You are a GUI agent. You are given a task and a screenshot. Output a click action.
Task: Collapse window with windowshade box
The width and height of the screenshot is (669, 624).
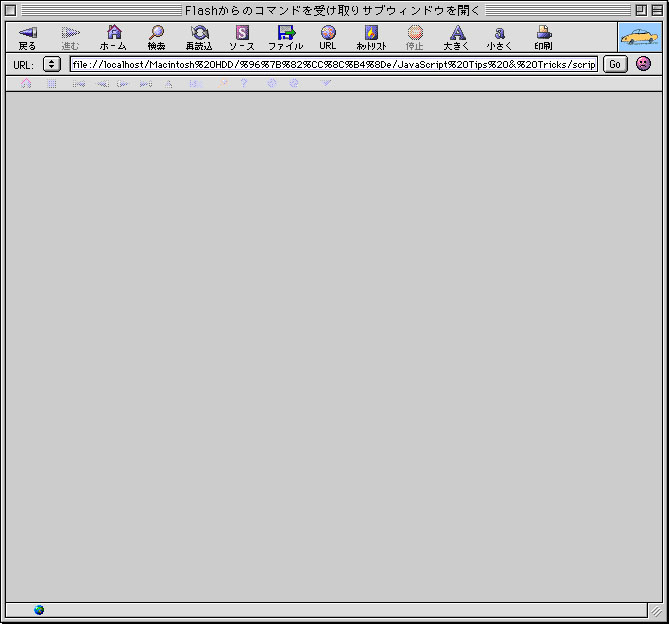[x=657, y=10]
